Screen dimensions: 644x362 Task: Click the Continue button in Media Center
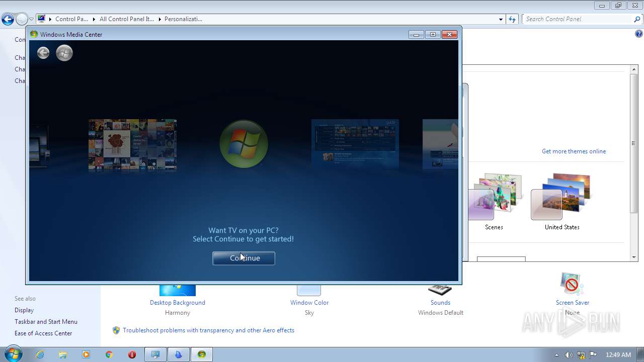pos(244,258)
